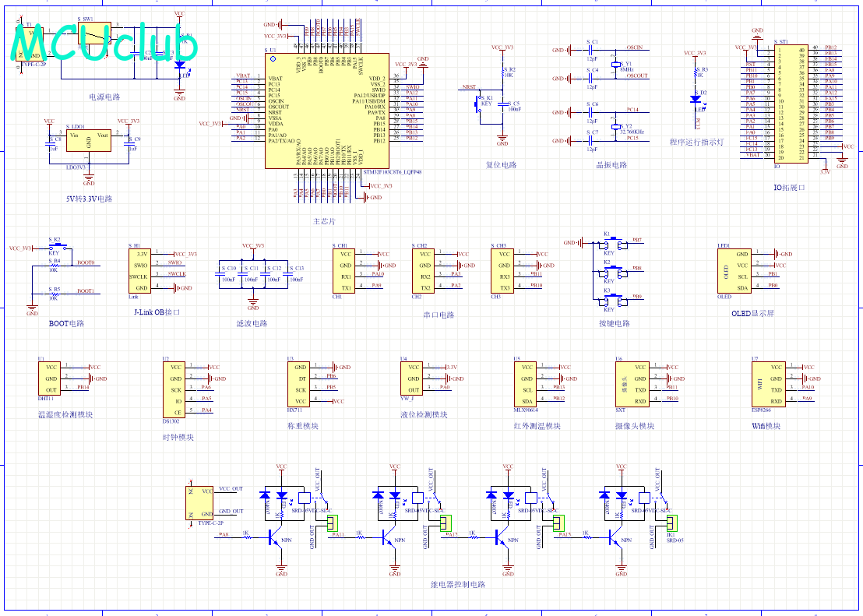Click the MCUclub watermark logo
This screenshot has height=616, width=863.
(x=104, y=42)
